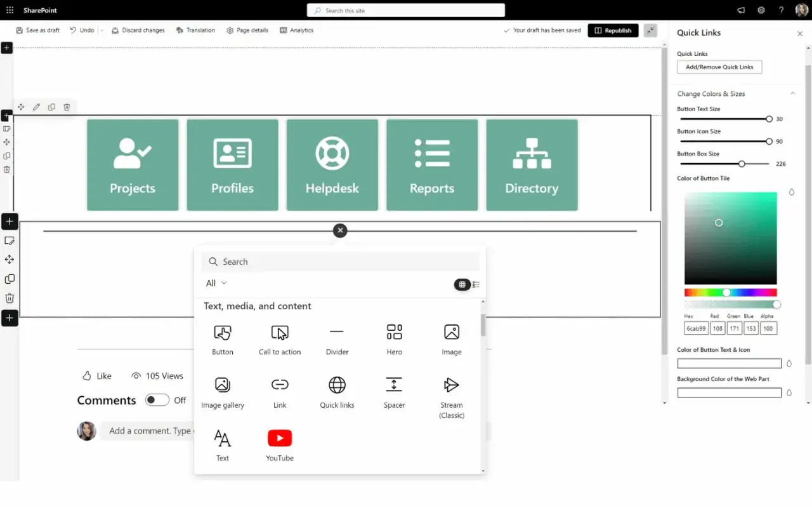Add the Call to action web part
The image size is (812, 508).
point(280,340)
